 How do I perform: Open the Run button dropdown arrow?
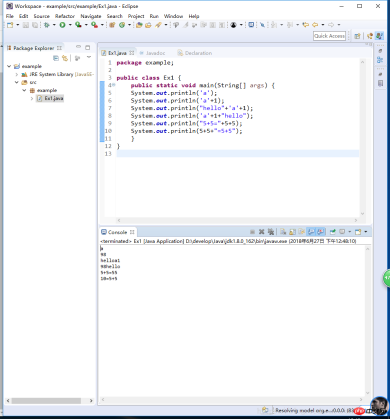click(x=70, y=25)
